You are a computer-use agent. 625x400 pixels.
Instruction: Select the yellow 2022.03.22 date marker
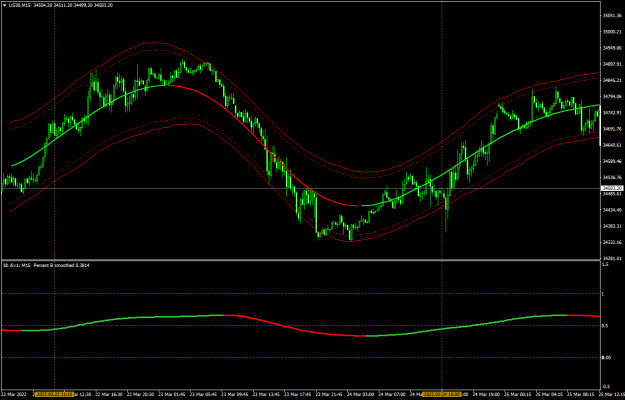54,394
